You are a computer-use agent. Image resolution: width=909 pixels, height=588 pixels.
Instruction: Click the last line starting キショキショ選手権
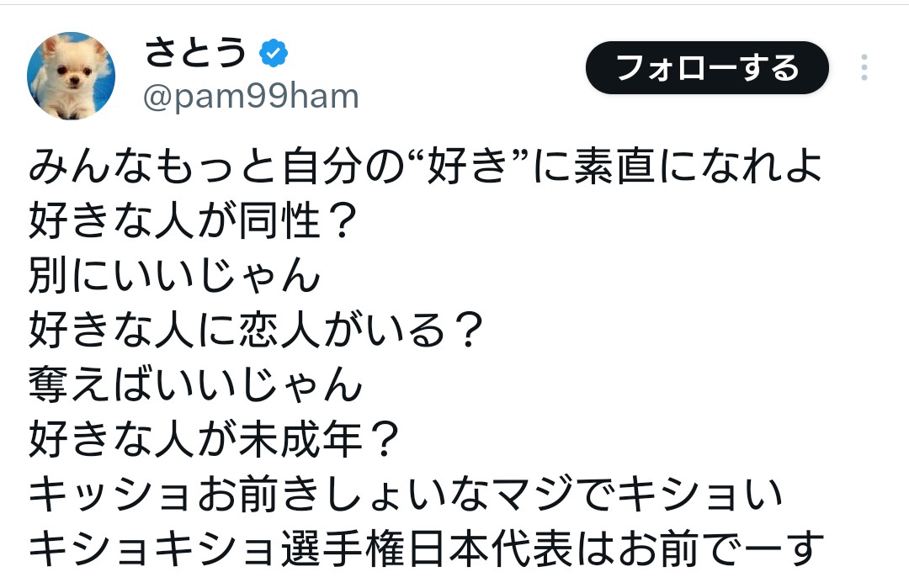coord(425,548)
